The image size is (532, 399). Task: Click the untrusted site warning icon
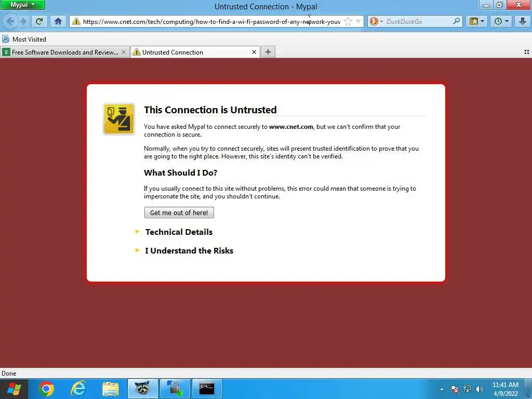[76, 21]
